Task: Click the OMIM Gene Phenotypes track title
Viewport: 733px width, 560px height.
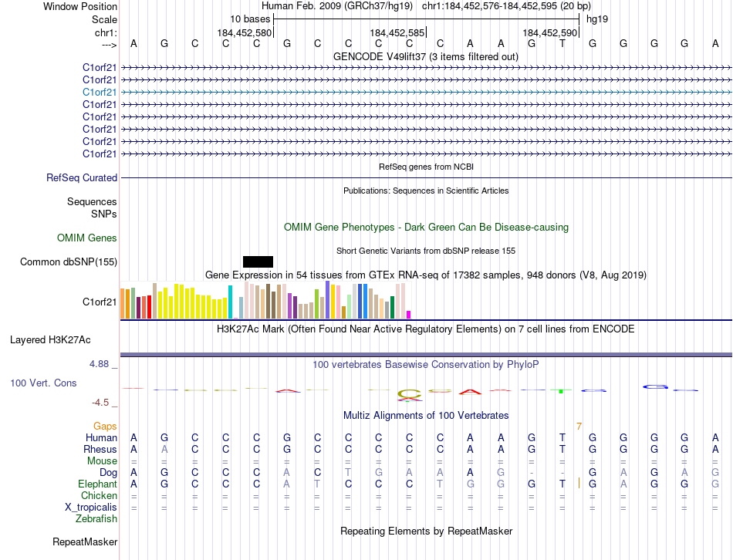Action: 426,228
